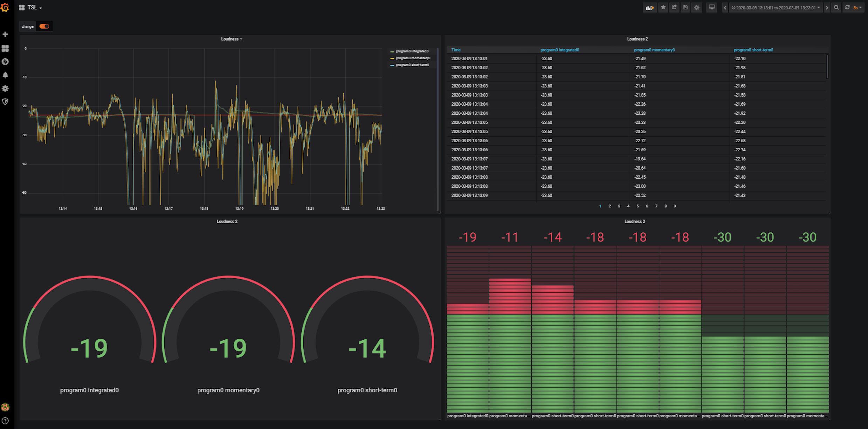Hide the program0 momentary0 series in the legend
868x429 pixels.
(x=413, y=58)
